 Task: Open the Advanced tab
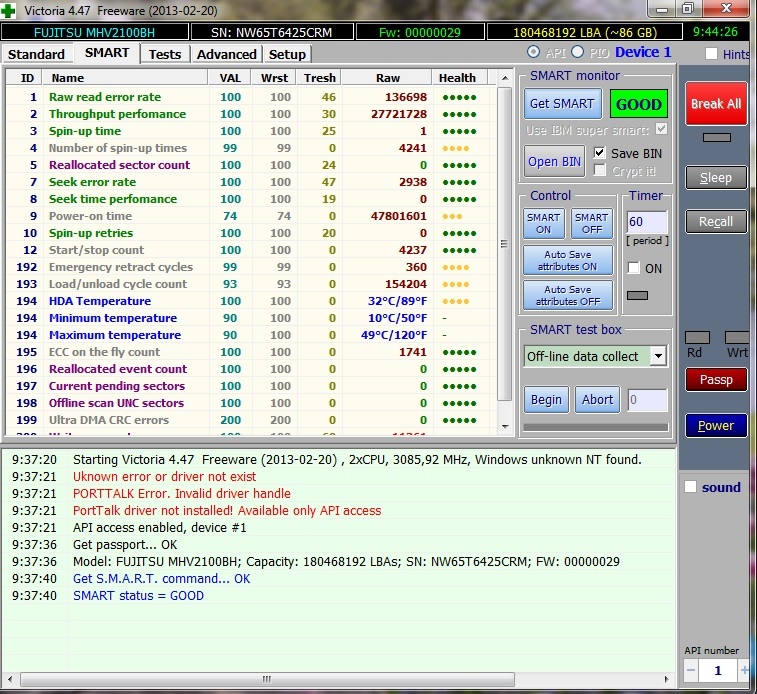(x=226, y=54)
